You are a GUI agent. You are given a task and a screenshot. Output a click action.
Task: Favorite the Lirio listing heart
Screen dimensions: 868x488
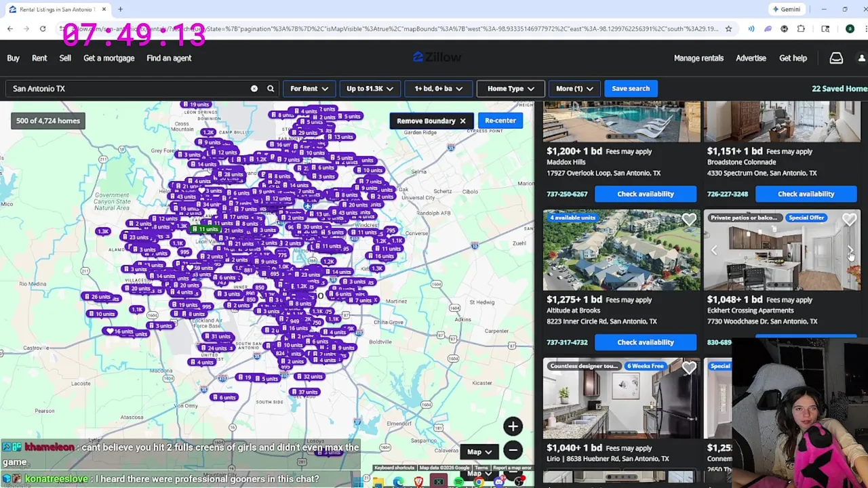(x=689, y=368)
